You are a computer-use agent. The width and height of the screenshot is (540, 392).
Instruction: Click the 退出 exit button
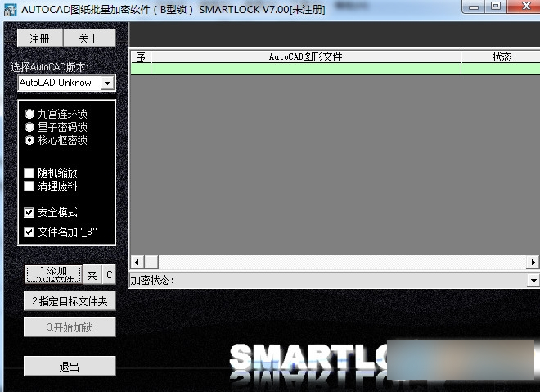coord(70,366)
